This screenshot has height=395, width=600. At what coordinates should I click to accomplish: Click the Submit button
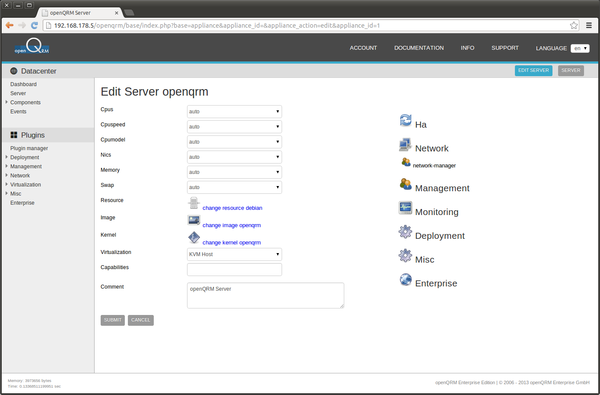tap(112, 320)
